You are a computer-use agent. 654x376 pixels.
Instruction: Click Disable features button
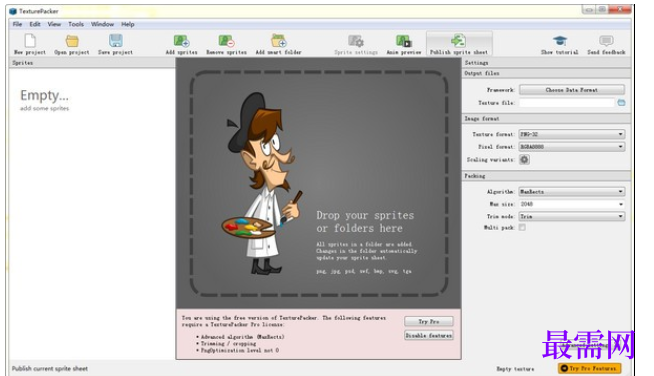429,335
